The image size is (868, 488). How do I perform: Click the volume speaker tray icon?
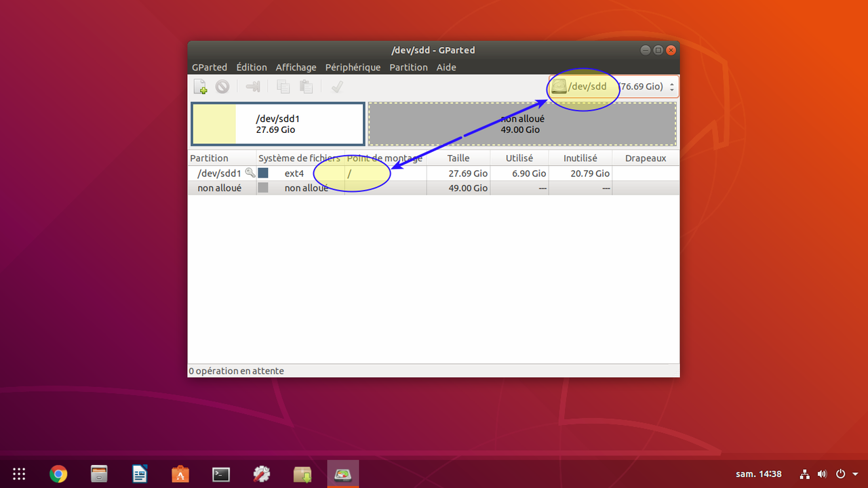point(822,474)
